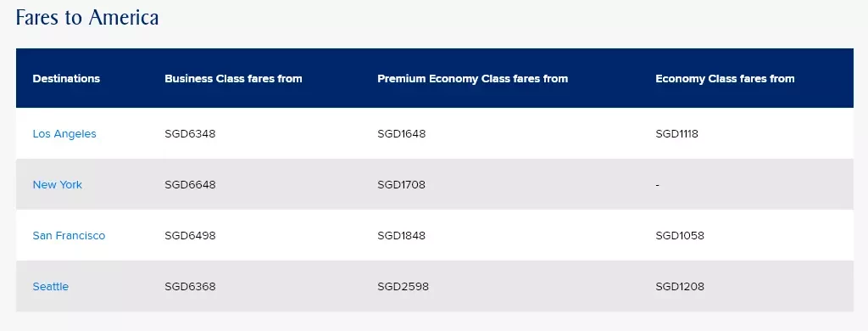The image size is (868, 331).
Task: Select the New York business fare SGD6648
Action: 190,185
